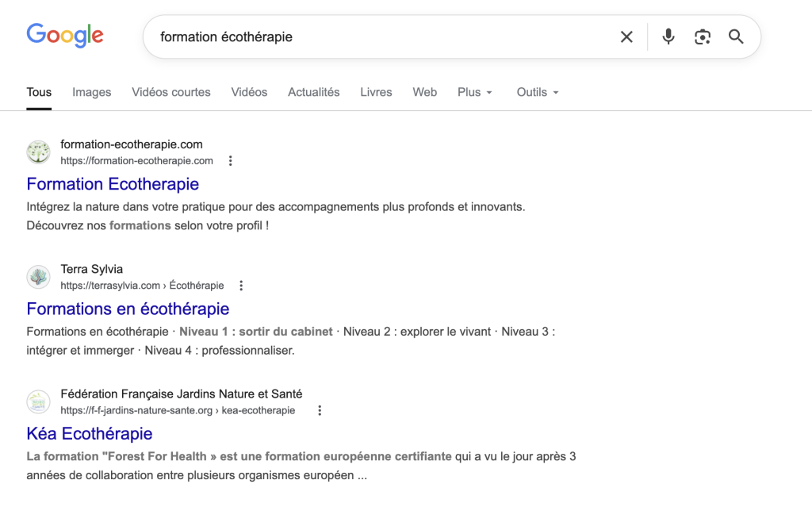
Task: Switch to the Images tab
Action: (92, 92)
